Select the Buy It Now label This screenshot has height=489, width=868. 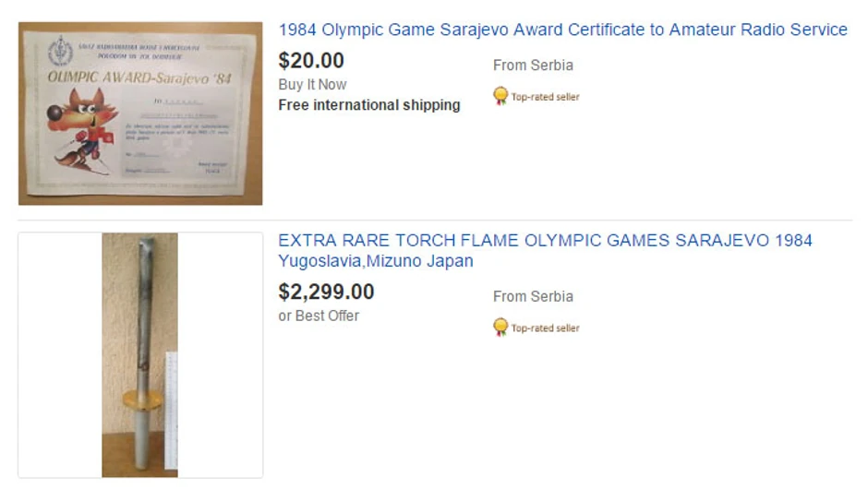[312, 85]
